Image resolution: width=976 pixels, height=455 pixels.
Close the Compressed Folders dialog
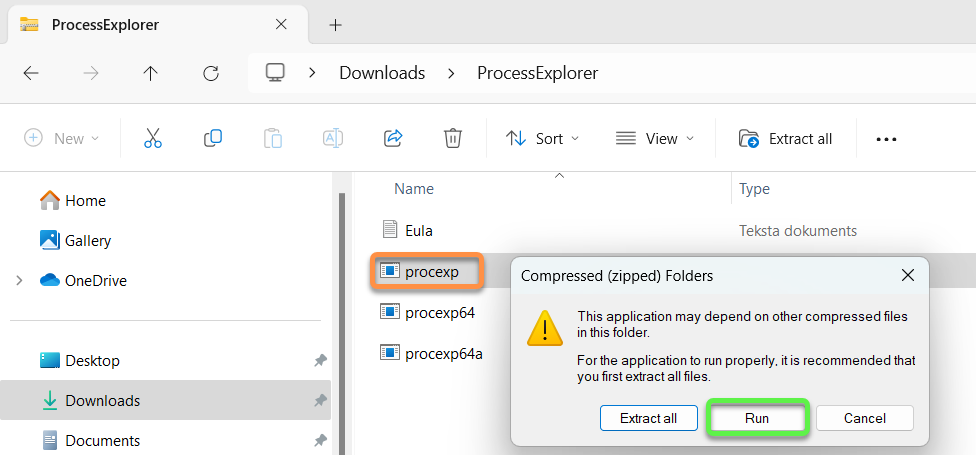(x=908, y=275)
